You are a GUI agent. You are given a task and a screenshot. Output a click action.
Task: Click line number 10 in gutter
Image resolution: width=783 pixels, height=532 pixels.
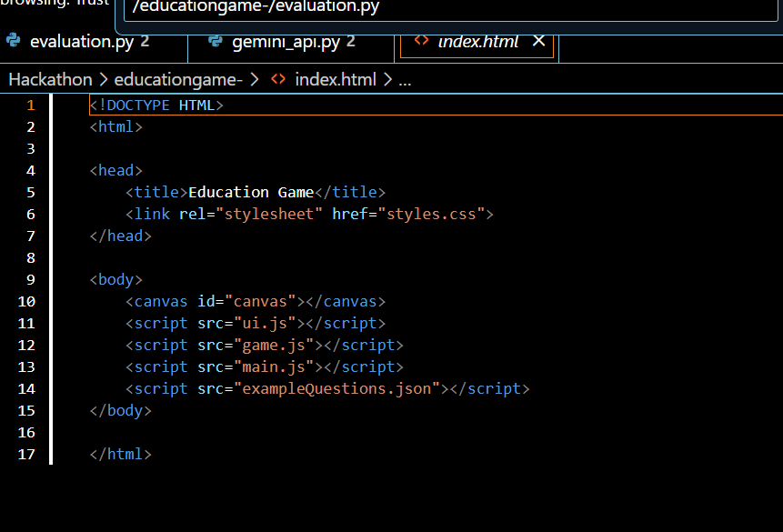[x=26, y=302]
